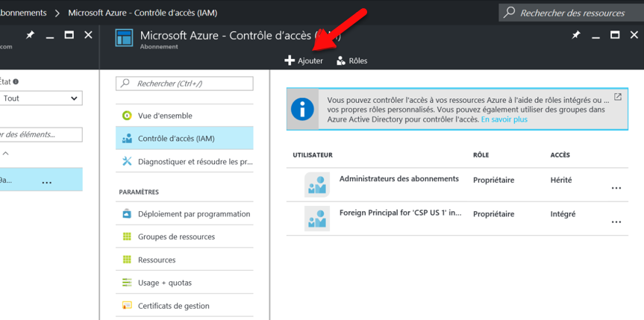Click the Groupes de ressources grid icon
This screenshot has height=320, width=644.
pos(127,236)
